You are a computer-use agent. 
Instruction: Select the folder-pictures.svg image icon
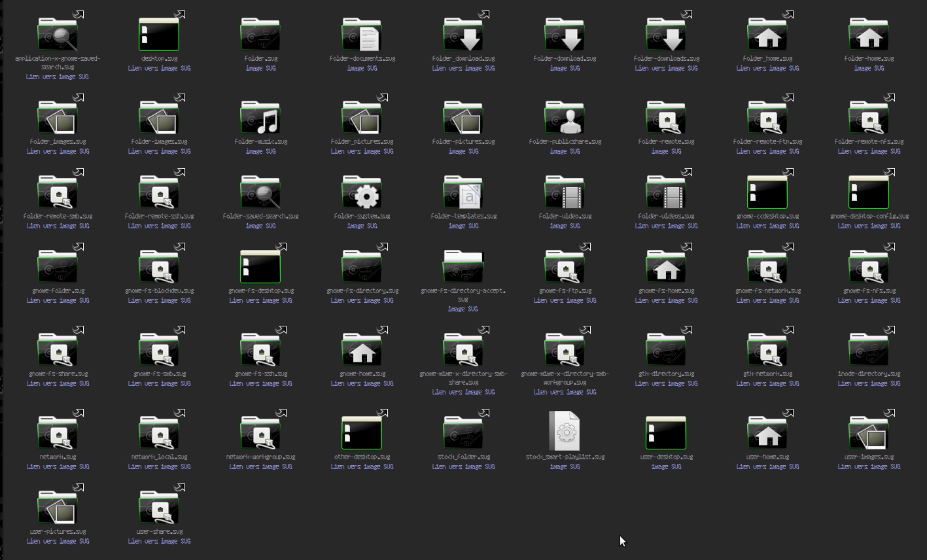[x=463, y=117]
